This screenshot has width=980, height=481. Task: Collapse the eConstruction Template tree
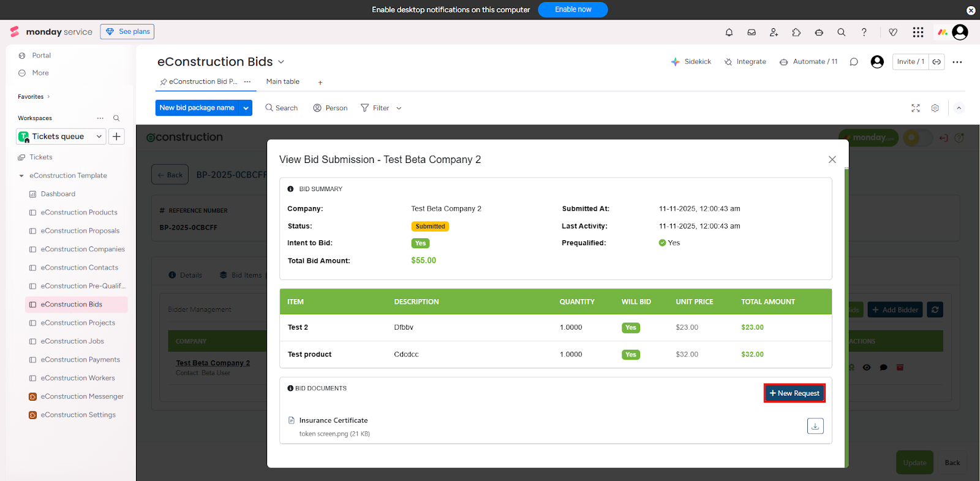click(x=21, y=176)
